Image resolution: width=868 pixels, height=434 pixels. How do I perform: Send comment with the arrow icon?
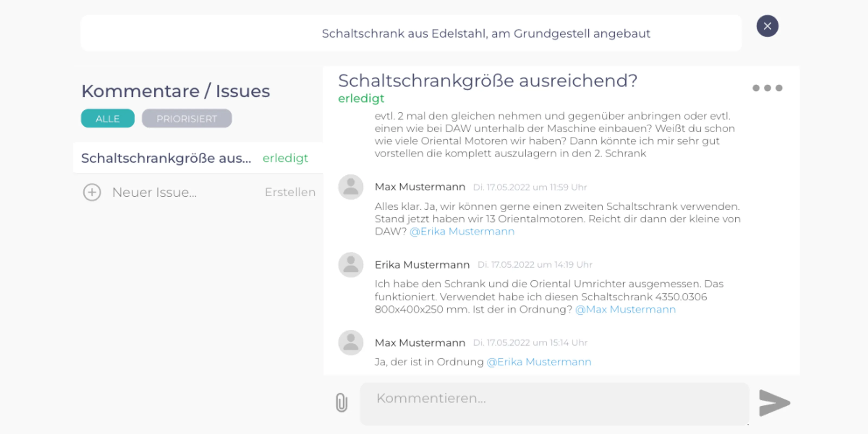click(x=774, y=403)
